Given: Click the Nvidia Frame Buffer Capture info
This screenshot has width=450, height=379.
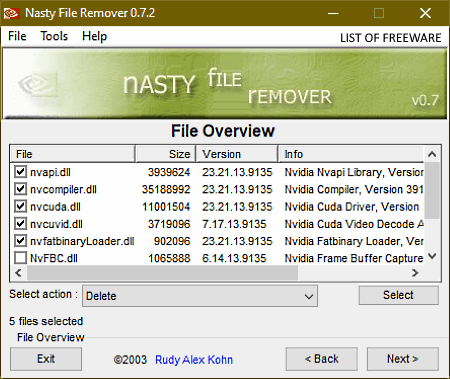Looking at the screenshot, I should (354, 259).
